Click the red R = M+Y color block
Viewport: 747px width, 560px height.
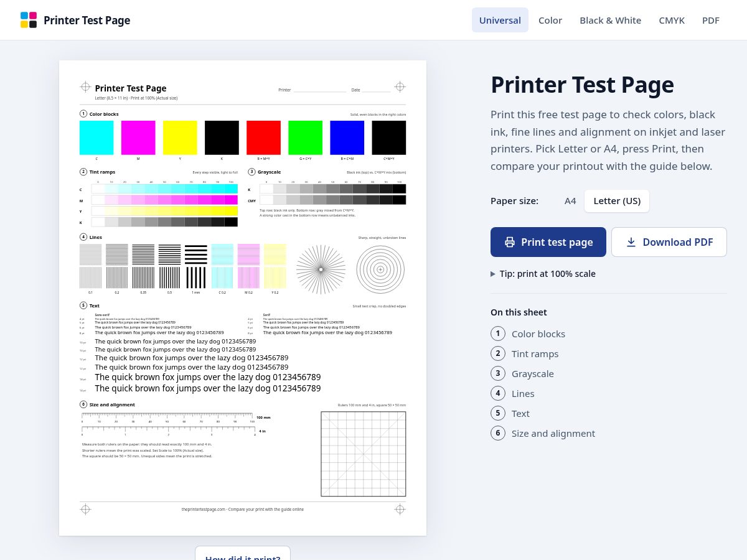tap(263, 138)
